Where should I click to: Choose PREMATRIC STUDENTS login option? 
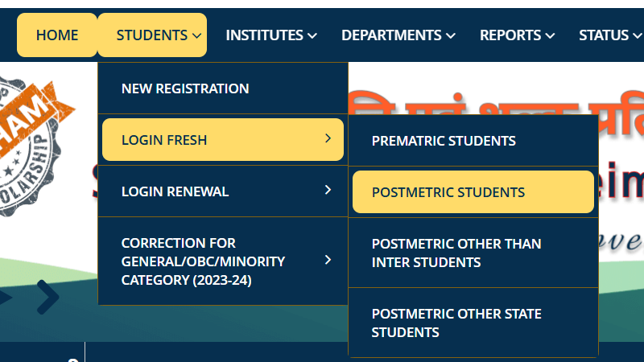click(x=444, y=141)
